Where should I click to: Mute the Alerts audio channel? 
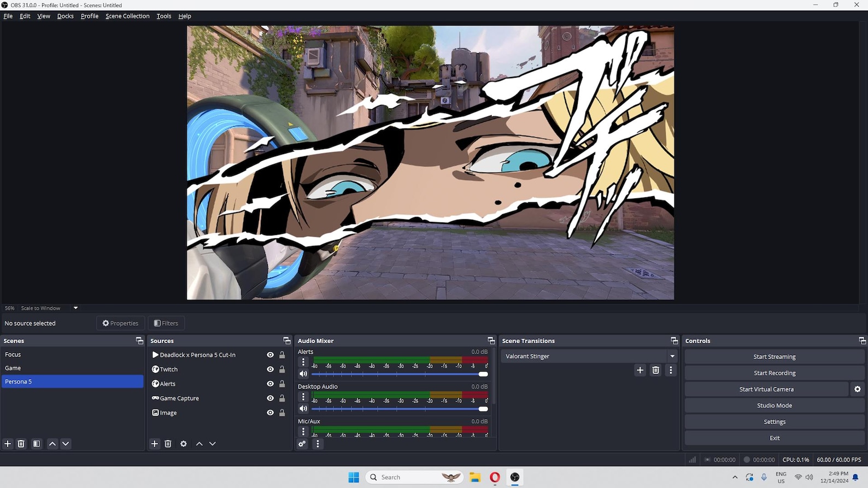click(x=303, y=374)
